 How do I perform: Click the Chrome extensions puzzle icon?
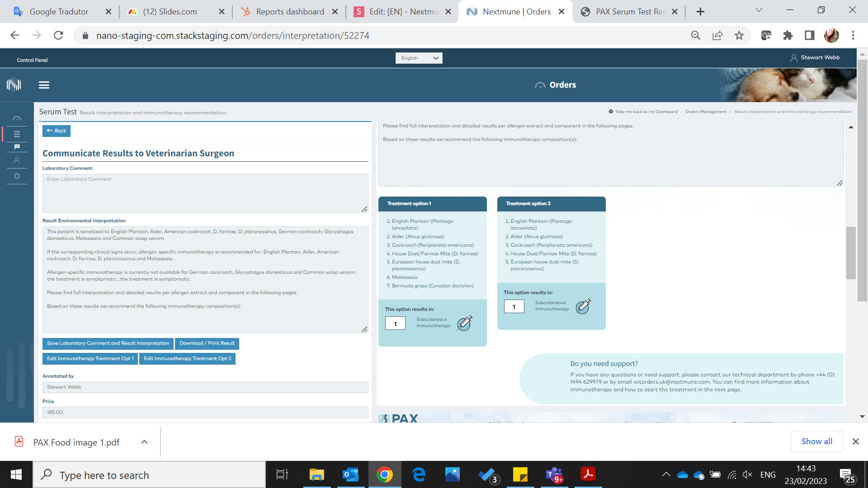788,35
